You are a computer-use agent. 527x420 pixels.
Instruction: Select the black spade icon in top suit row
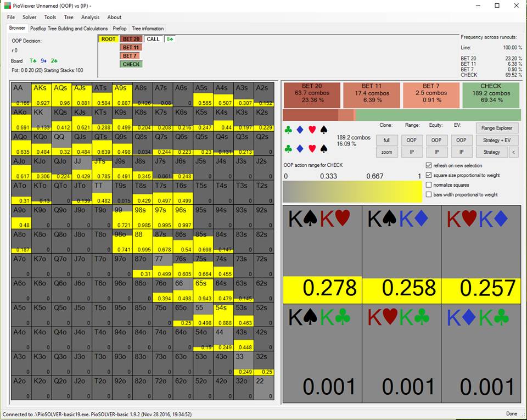click(x=324, y=130)
